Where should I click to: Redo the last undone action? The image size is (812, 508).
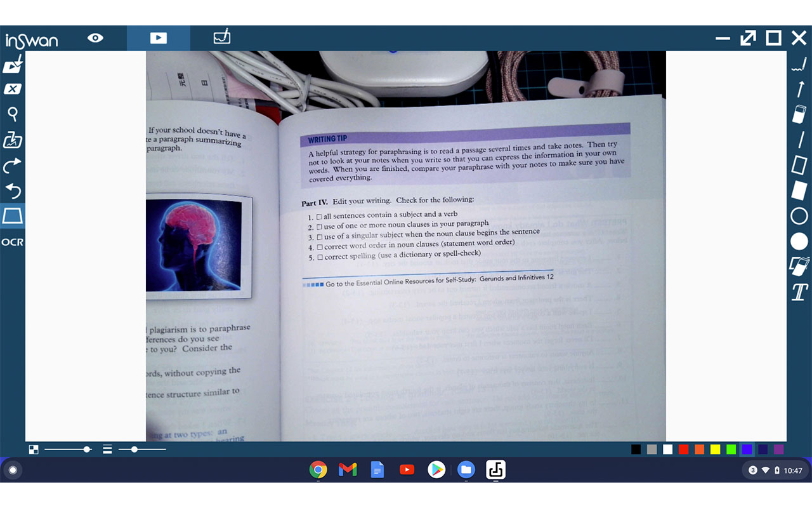(x=13, y=166)
